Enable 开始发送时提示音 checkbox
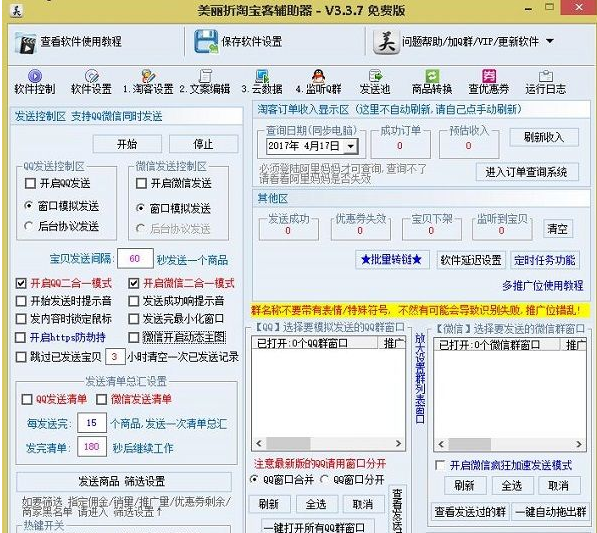Viewport: 597px width, 533px height. [x=21, y=301]
